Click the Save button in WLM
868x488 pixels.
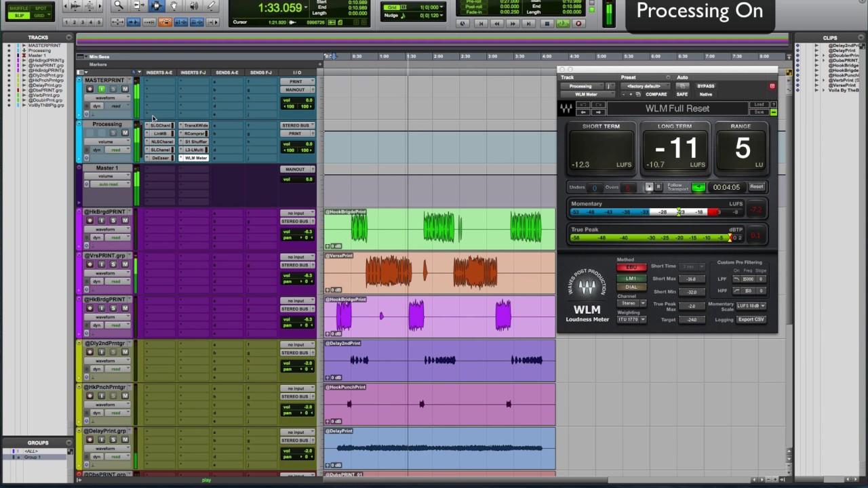(759, 112)
